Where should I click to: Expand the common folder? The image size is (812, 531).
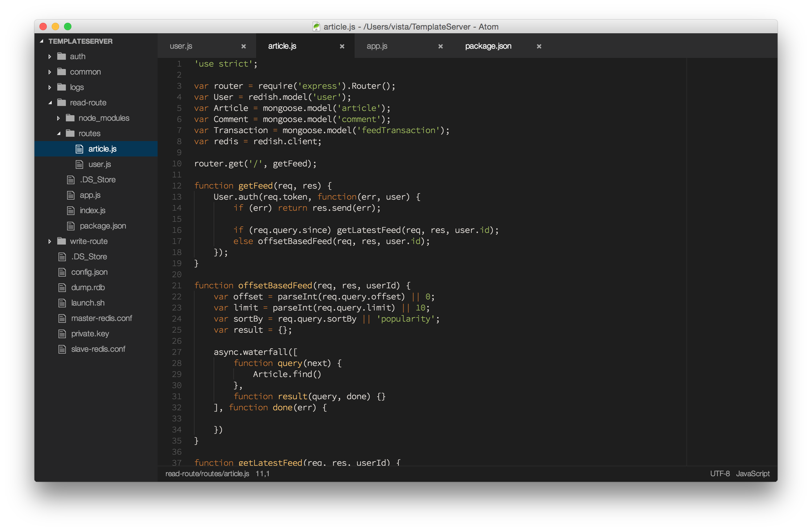tap(50, 72)
